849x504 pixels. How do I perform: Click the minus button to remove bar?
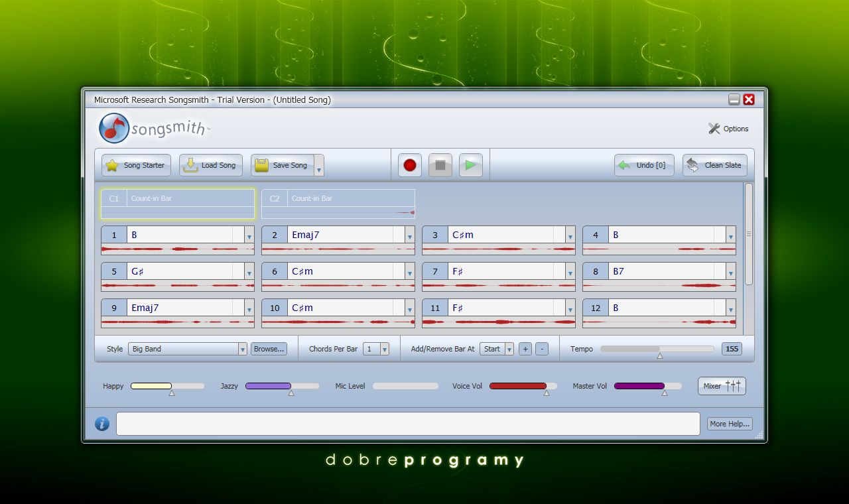tap(542, 349)
